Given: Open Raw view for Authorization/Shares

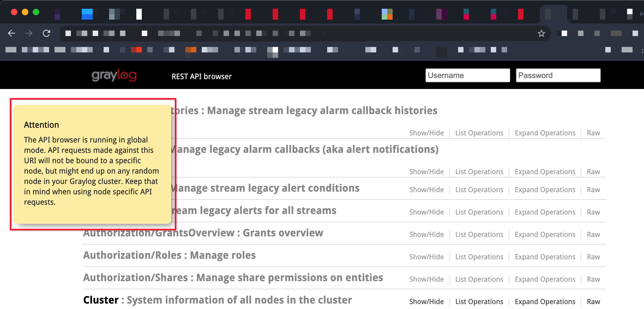Looking at the screenshot, I should (593, 279).
